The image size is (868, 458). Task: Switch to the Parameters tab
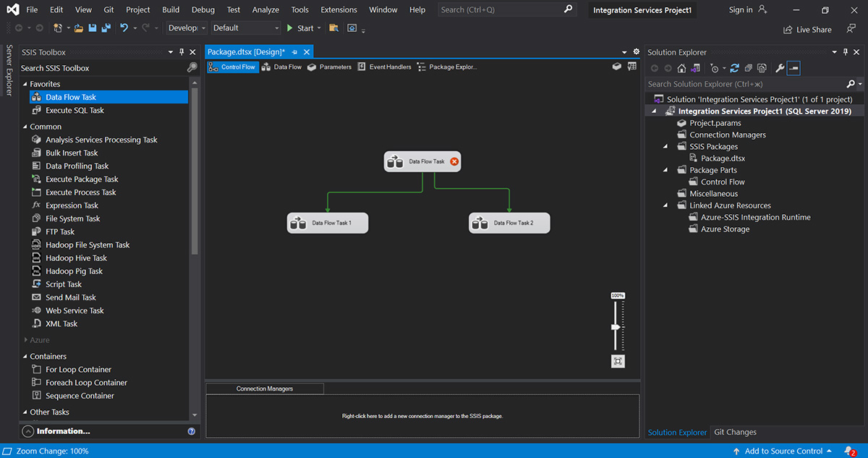tap(329, 67)
